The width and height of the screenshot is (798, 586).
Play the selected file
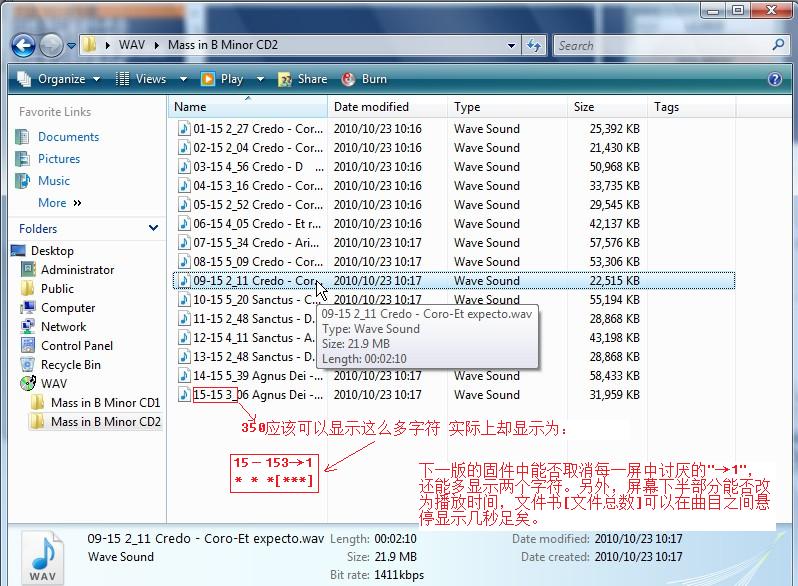(x=222, y=79)
